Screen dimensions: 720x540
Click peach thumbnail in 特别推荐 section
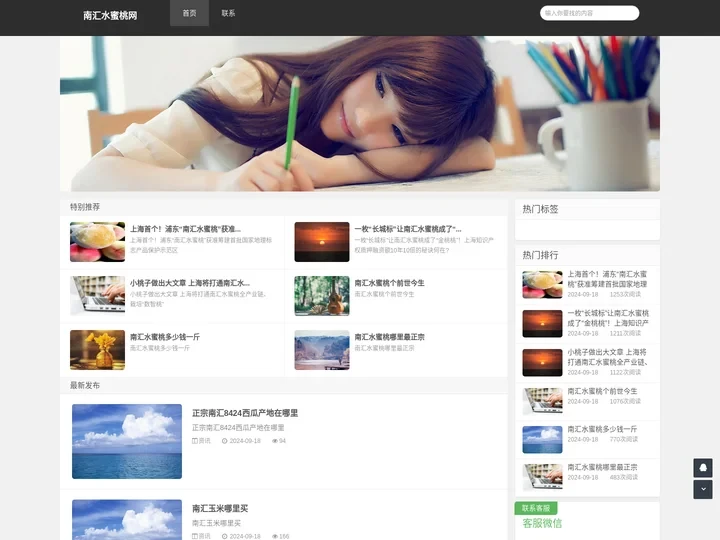97,242
